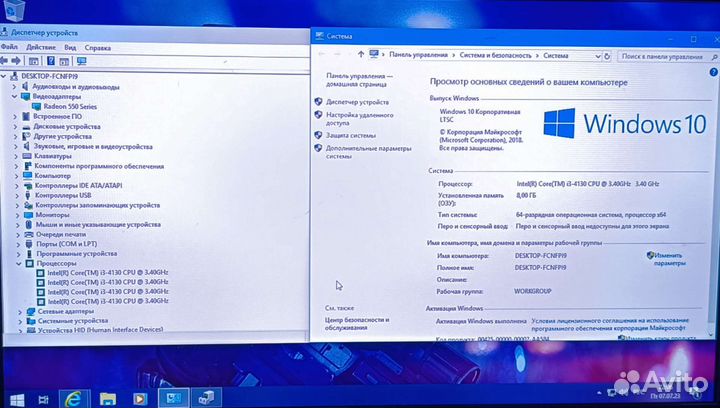
Task: Select the Radeon 550 Series device
Action: (x=70, y=106)
